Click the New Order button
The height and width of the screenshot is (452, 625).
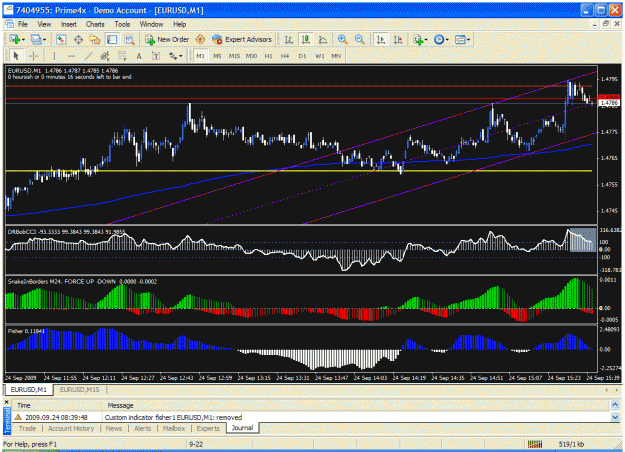[167, 39]
